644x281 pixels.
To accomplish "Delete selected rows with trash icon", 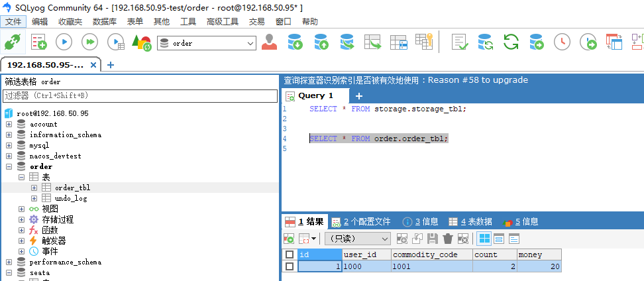I will point(448,239).
